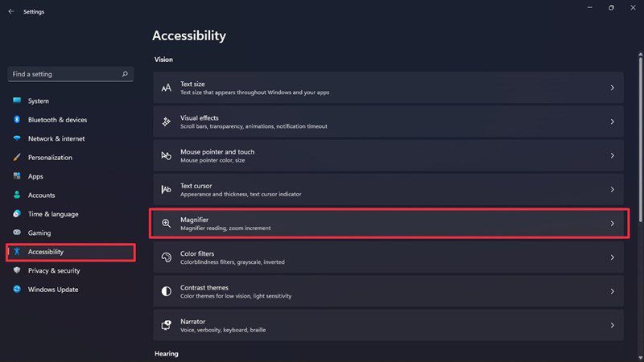The height and width of the screenshot is (362, 644).
Task: Click the Text cursor Ab icon
Action: [x=166, y=190]
